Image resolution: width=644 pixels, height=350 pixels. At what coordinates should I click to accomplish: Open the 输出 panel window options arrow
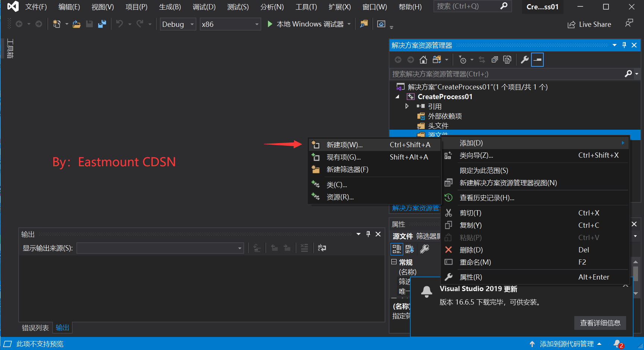click(x=359, y=234)
